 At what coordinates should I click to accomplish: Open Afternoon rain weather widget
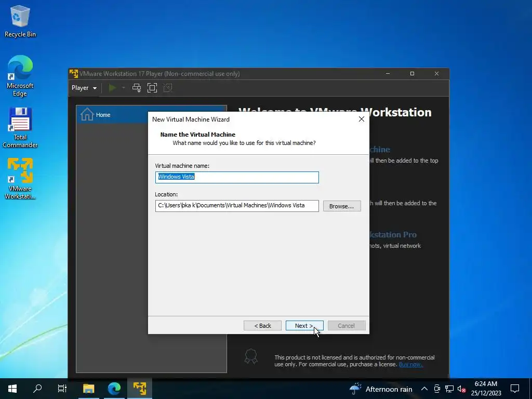point(380,389)
